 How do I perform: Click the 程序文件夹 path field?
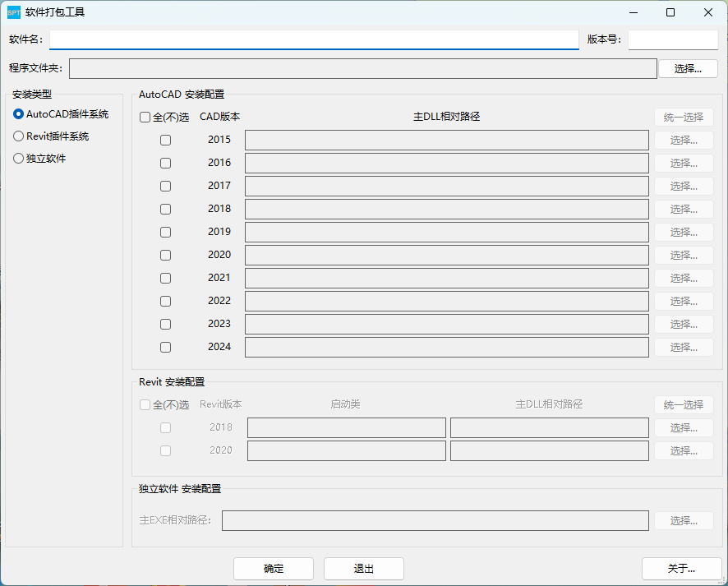point(363,69)
